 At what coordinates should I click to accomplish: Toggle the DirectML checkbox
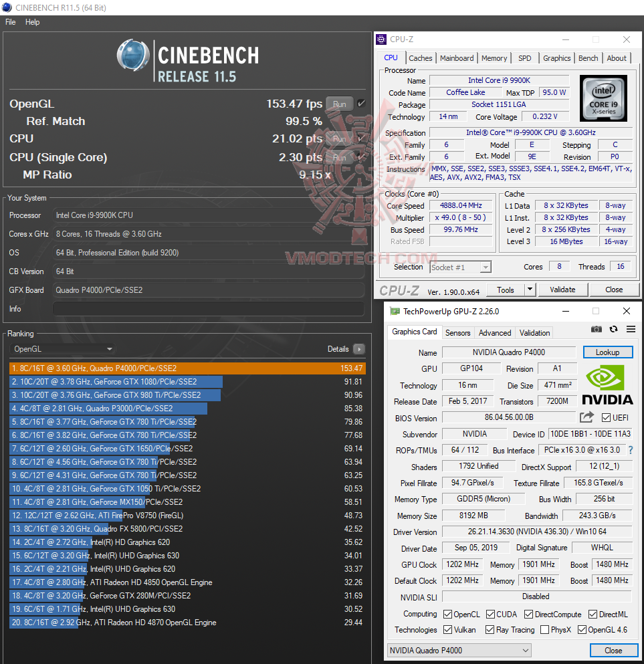click(593, 614)
